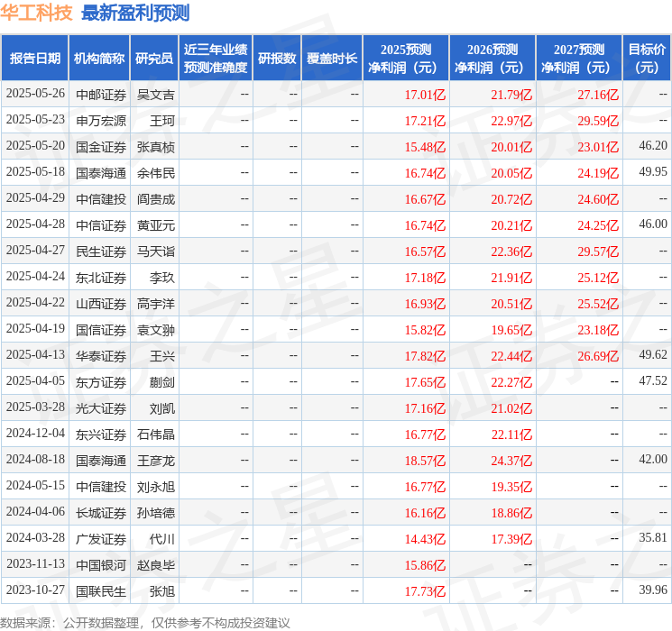Sort by 2025预测净利润 column header
The width and height of the screenshot is (672, 631).
tap(405, 58)
